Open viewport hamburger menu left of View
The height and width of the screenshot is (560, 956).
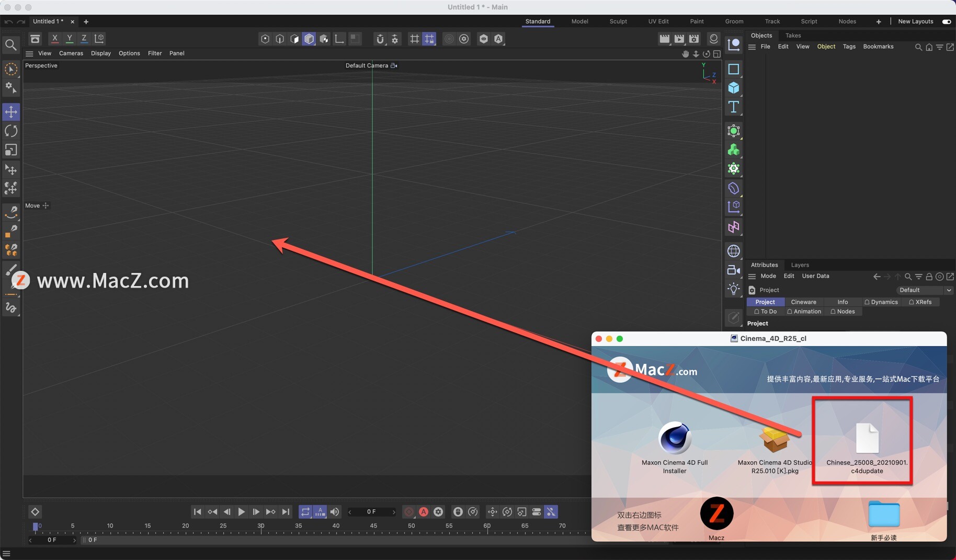[29, 53]
